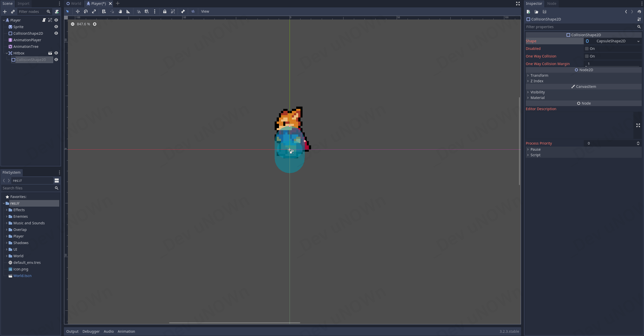Select the Rotate Mode tool

(x=86, y=11)
